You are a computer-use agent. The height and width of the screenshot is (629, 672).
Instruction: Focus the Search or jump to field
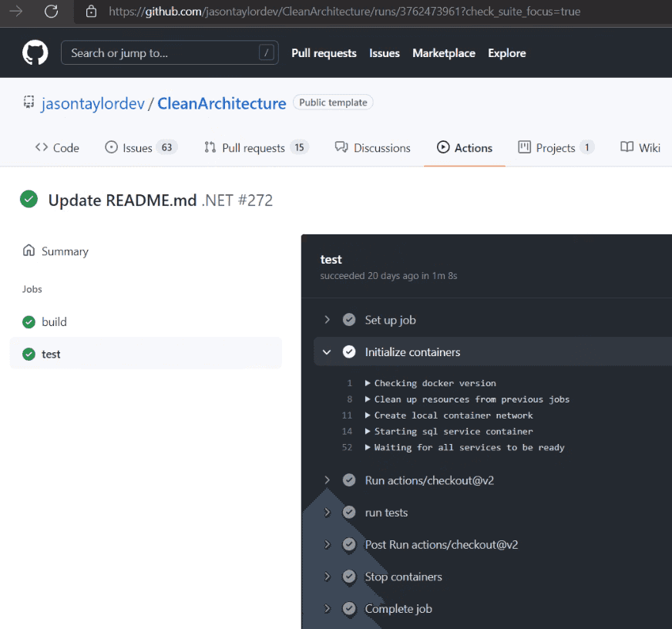(162, 53)
